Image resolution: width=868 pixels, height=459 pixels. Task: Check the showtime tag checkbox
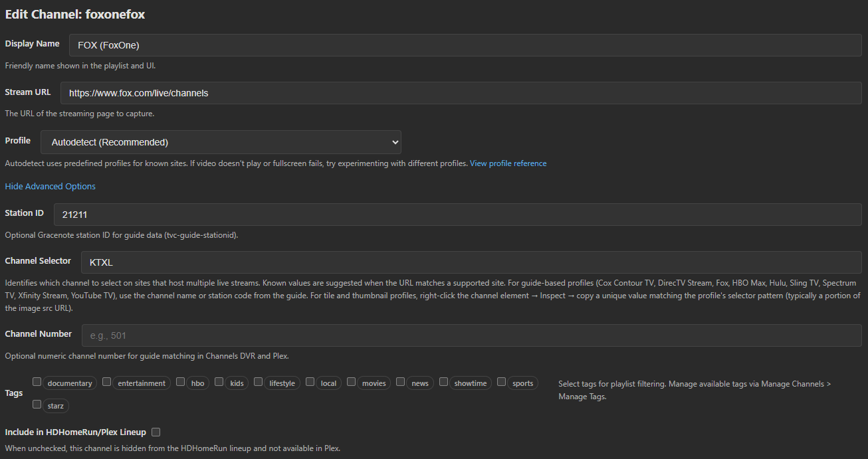click(x=443, y=382)
